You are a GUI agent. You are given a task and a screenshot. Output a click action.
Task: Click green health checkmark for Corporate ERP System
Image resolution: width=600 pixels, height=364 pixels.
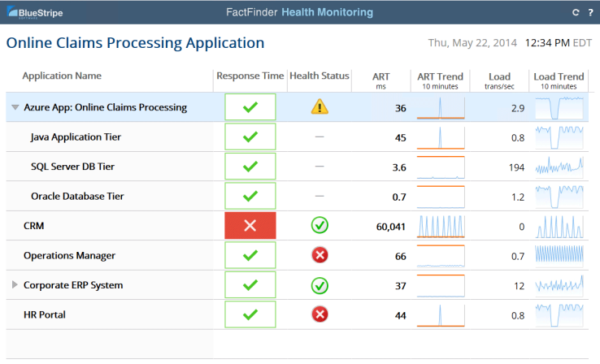pos(320,285)
